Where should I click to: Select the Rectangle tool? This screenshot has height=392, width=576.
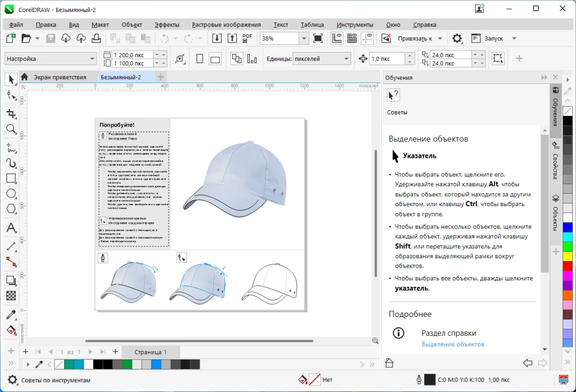click(x=11, y=178)
